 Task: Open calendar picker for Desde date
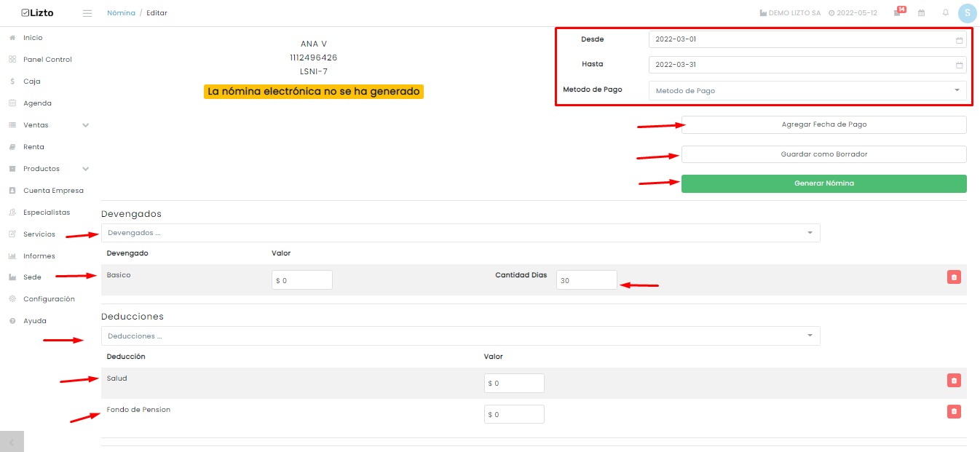click(x=959, y=40)
